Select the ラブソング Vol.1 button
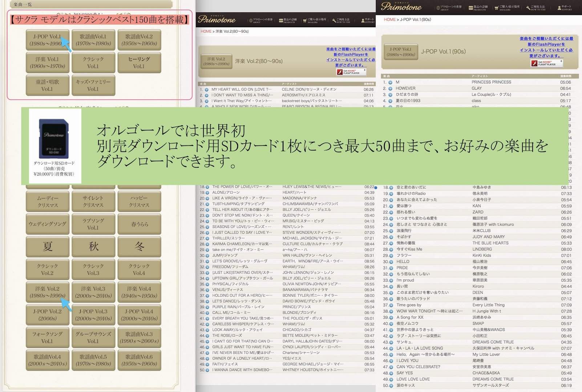This screenshot has width=582, height=392. 93,224
